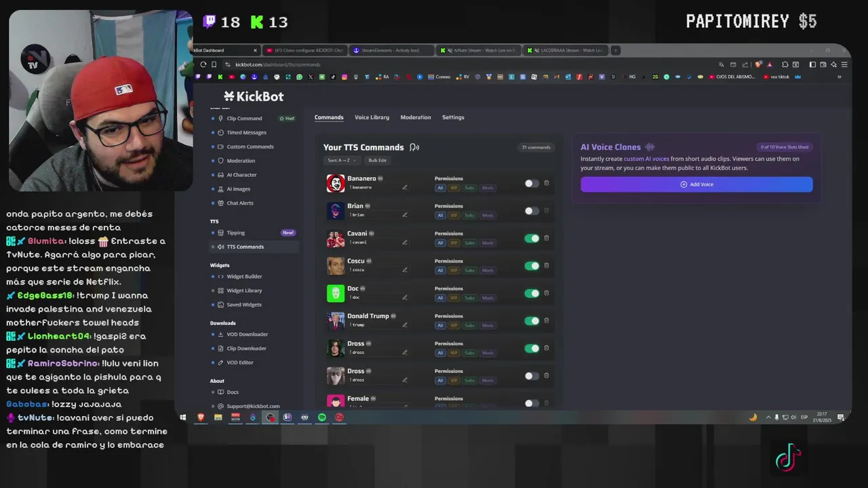Preview the Coscu voice sample
868x488 pixels.
(x=369, y=261)
